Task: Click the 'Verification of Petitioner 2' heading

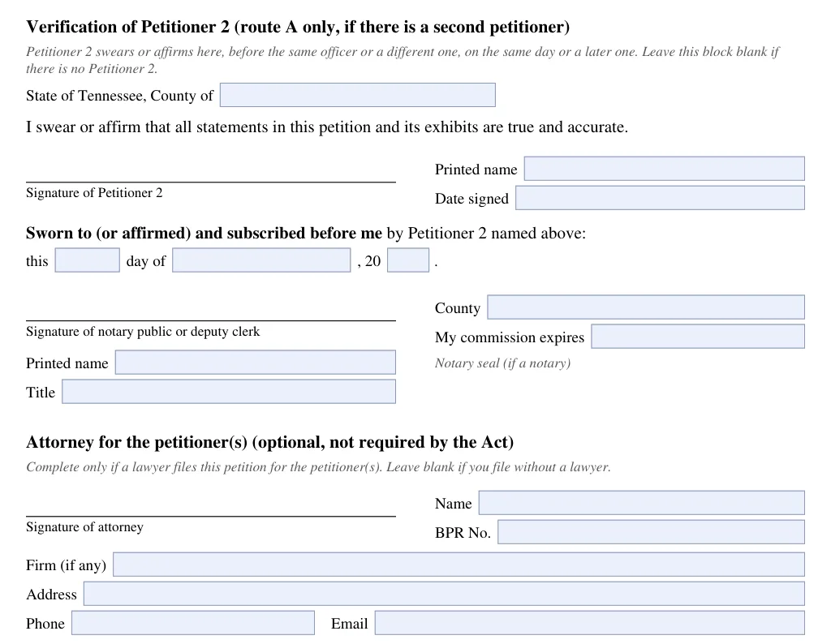Action: click(x=298, y=27)
